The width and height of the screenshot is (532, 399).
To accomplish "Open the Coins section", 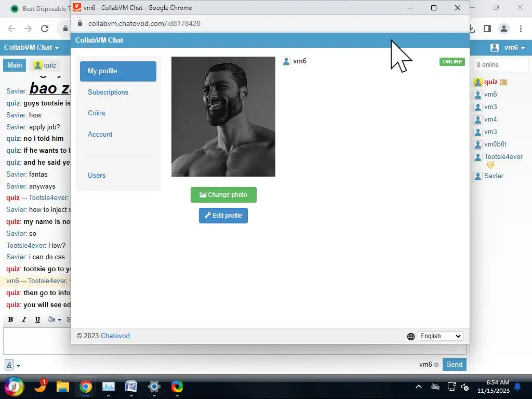I will [96, 113].
